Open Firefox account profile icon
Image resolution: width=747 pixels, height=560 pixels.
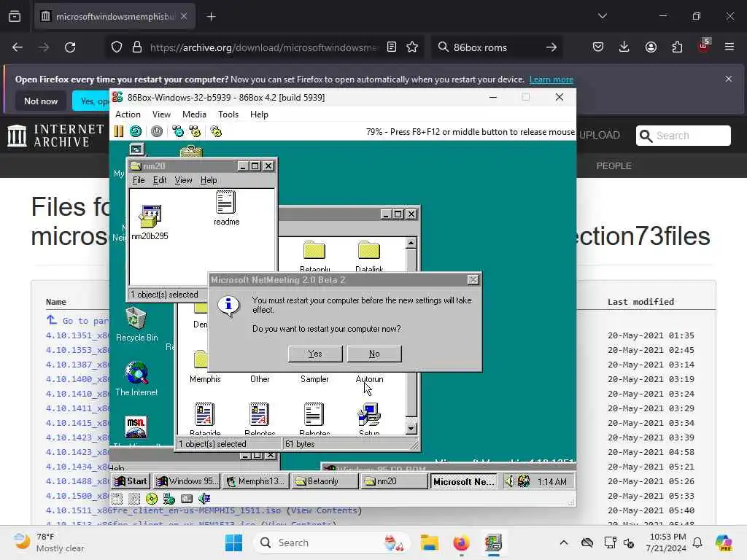pyautogui.click(x=651, y=47)
